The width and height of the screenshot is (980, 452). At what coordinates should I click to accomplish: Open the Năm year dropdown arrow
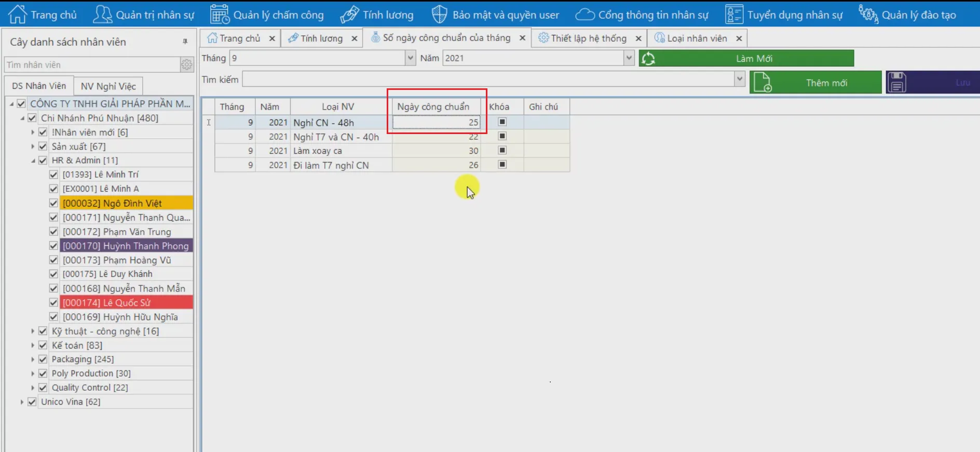coord(629,58)
